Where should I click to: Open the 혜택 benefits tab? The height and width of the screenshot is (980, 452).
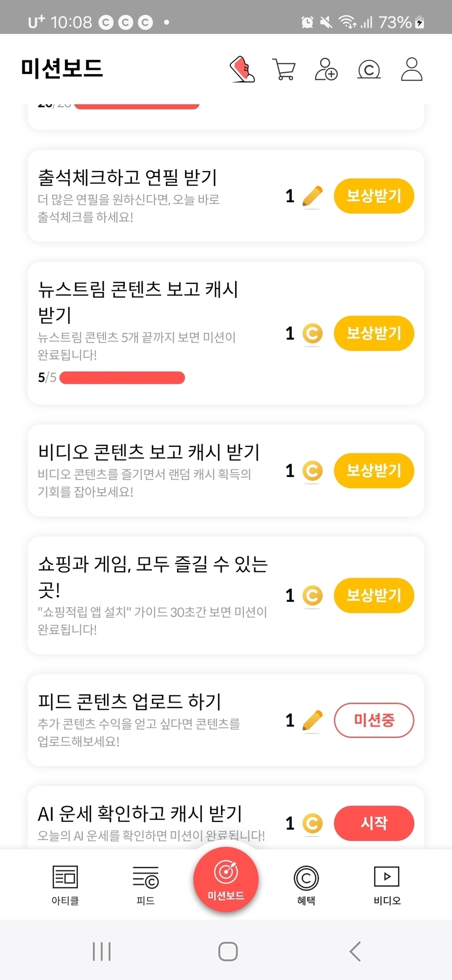[x=306, y=884]
